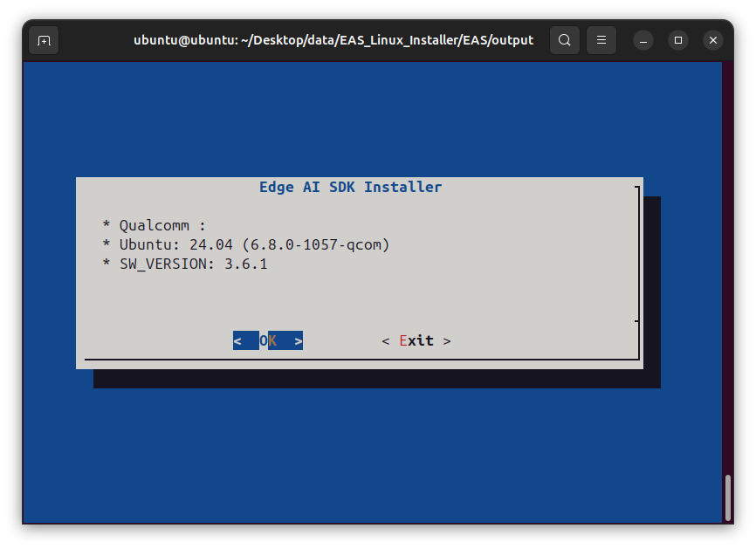Minimize the terminal window

643,40
